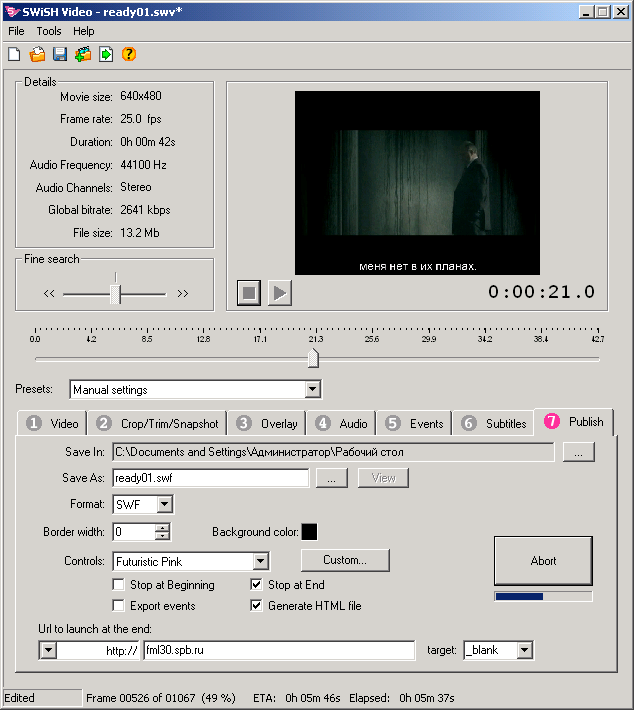The width and height of the screenshot is (634, 710).
Task: Click the timeline position slider handle
Action: (313, 358)
